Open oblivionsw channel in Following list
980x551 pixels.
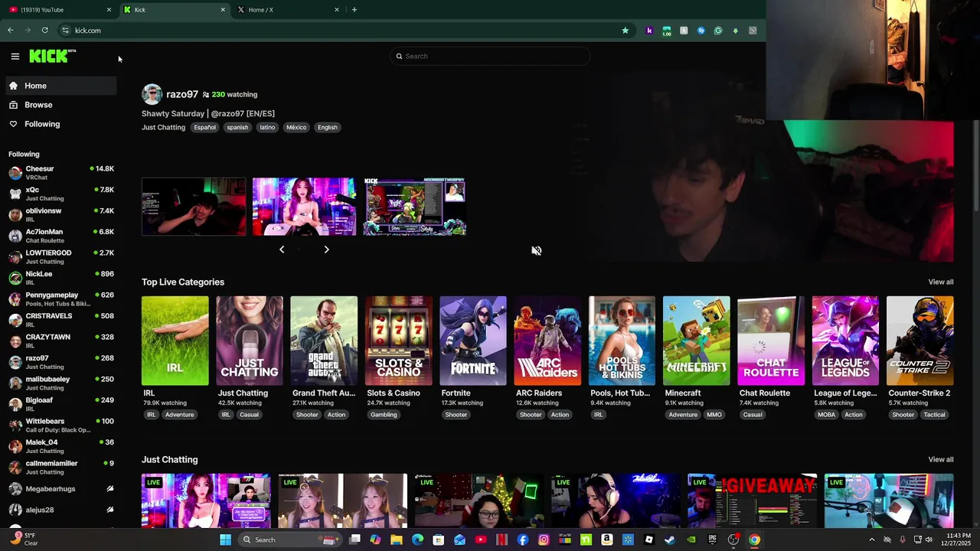point(61,215)
